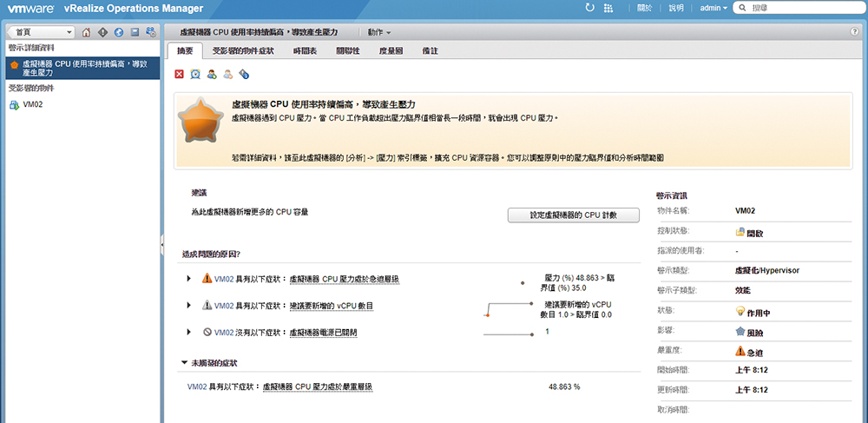Viewport: 868px width, 423px height.
Task: Click the 虛擬機器 CPU 壓力處於嚴重層級 symptom link
Action: point(319,387)
